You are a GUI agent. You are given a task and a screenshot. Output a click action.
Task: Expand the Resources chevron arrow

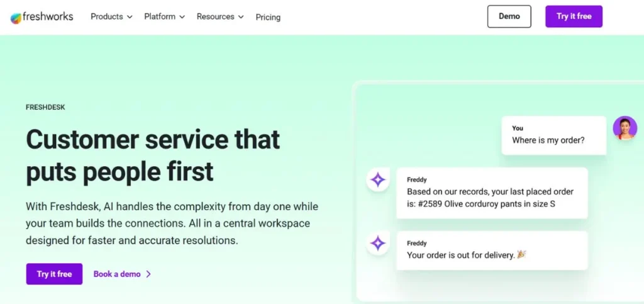pyautogui.click(x=241, y=17)
